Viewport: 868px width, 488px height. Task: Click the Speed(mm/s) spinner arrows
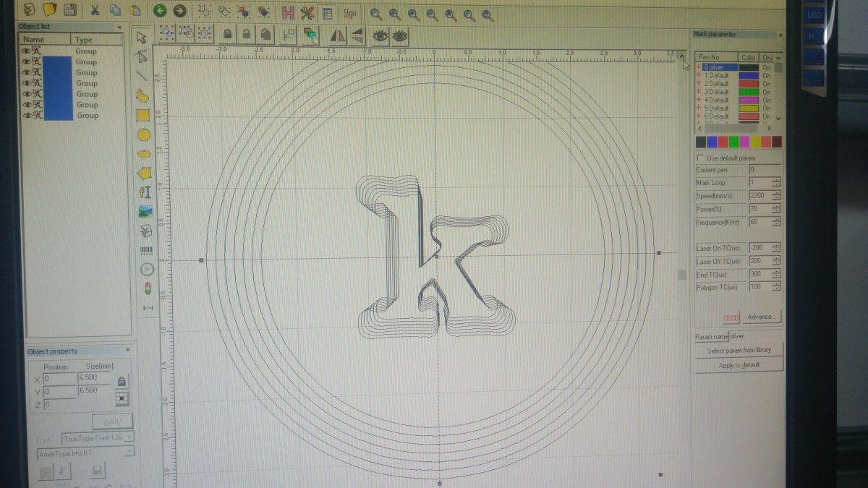(776, 196)
